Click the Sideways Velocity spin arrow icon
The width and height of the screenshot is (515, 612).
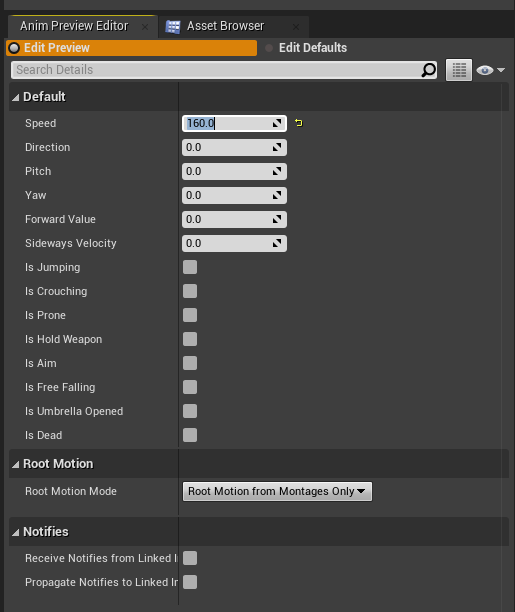pos(277,244)
